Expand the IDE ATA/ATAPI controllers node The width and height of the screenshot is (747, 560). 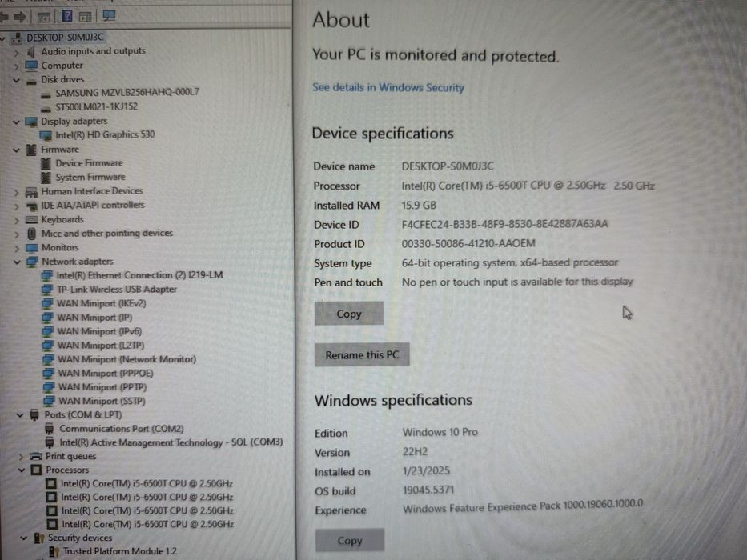coord(17,207)
